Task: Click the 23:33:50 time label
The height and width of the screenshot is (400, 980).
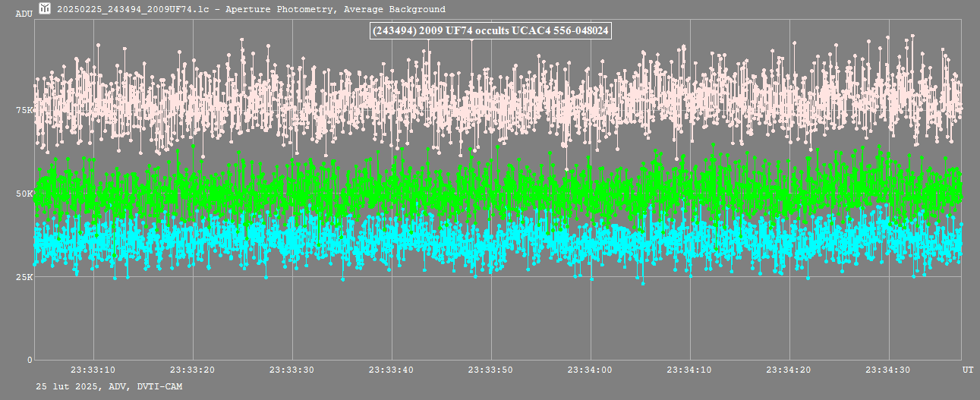Action: pos(491,370)
